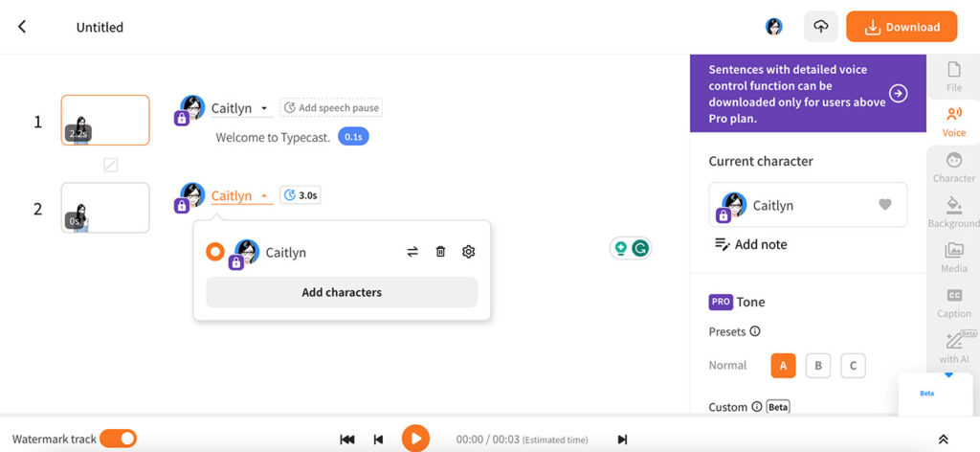Click the transition icon between scenes

(x=111, y=165)
